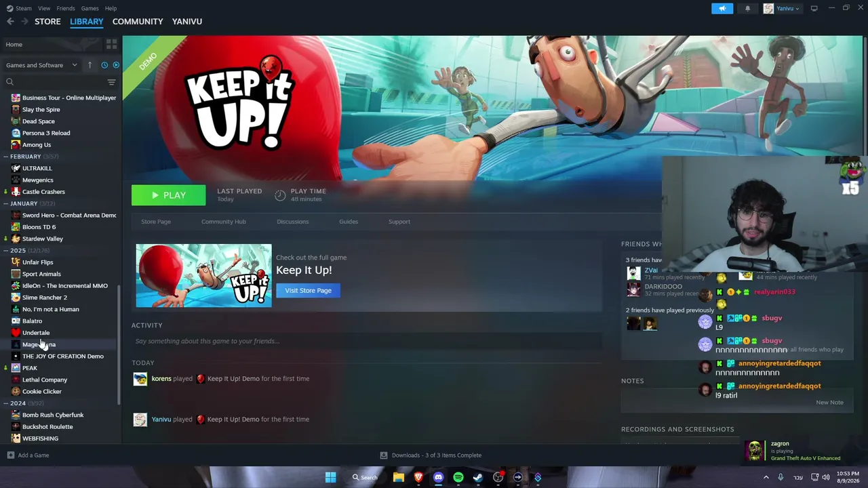This screenshot has width=868, height=488.
Task: Click the Steam taskbar icon
Action: [478, 477]
